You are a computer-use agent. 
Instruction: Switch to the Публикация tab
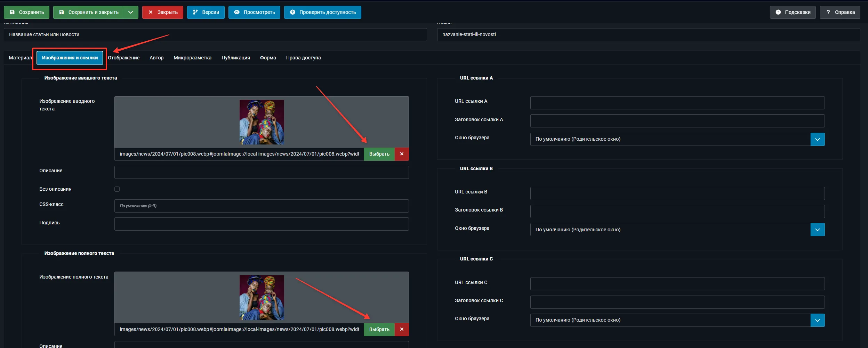point(235,58)
